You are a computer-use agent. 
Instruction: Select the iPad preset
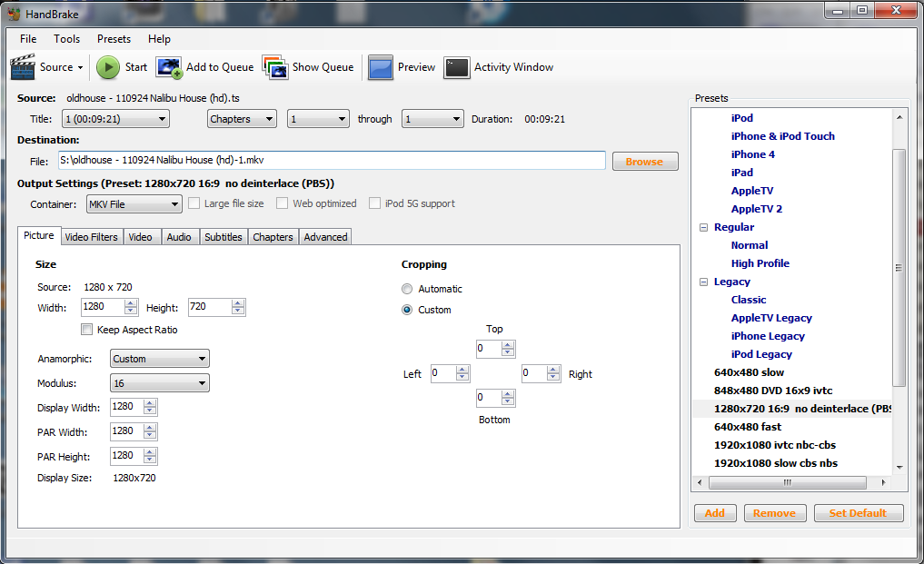coord(742,173)
